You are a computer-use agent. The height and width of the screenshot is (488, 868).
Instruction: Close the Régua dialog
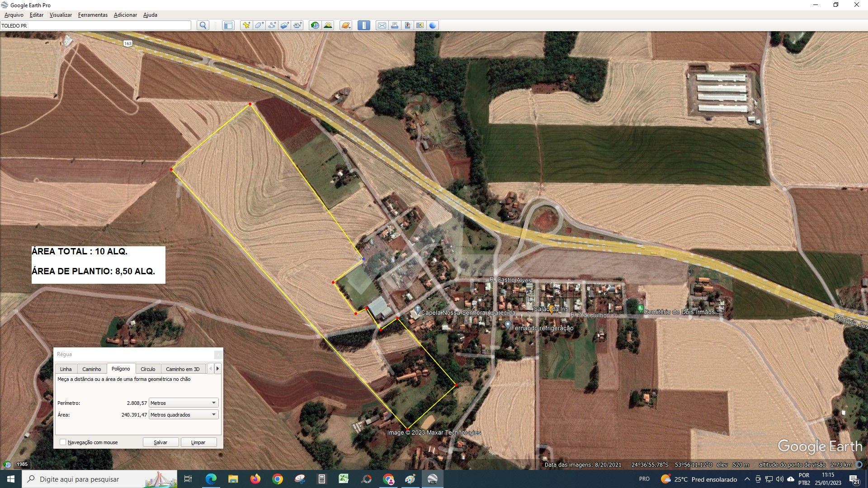click(218, 354)
